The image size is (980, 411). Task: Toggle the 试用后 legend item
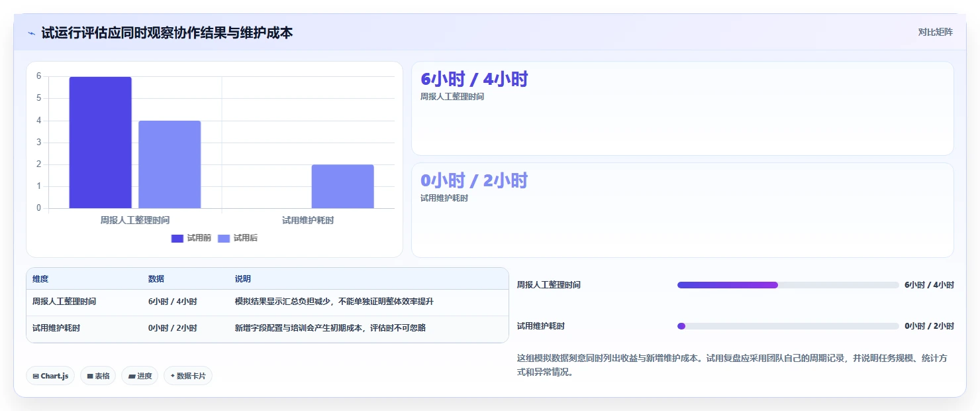[x=237, y=238]
